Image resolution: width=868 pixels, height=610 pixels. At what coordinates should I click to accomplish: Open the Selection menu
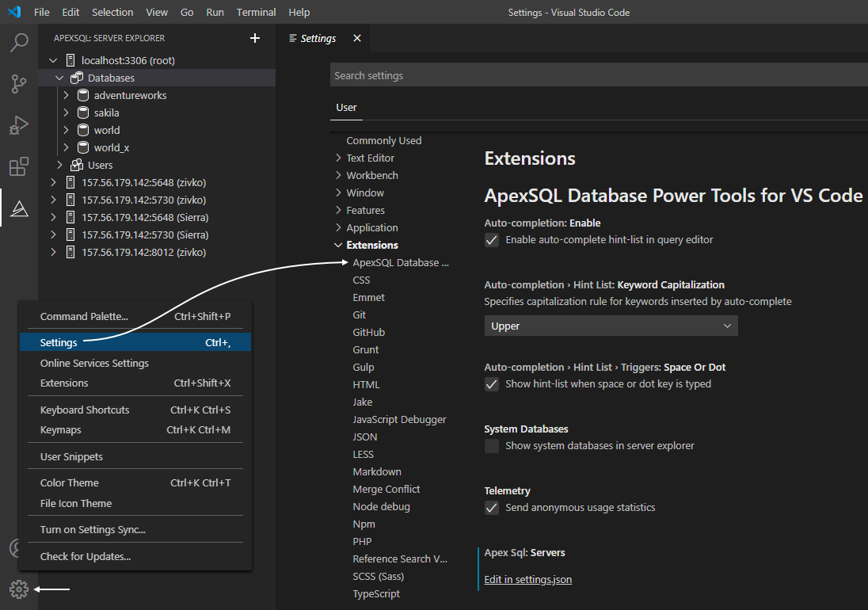[x=112, y=12]
